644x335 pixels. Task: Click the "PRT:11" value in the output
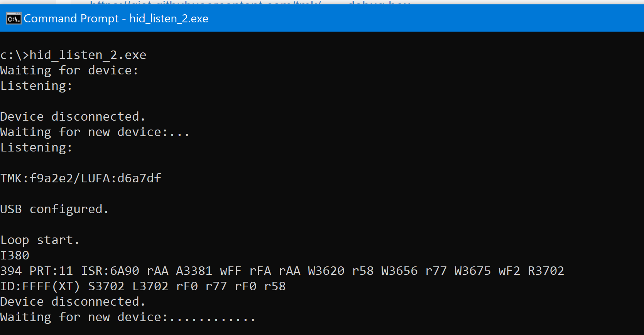(x=51, y=271)
